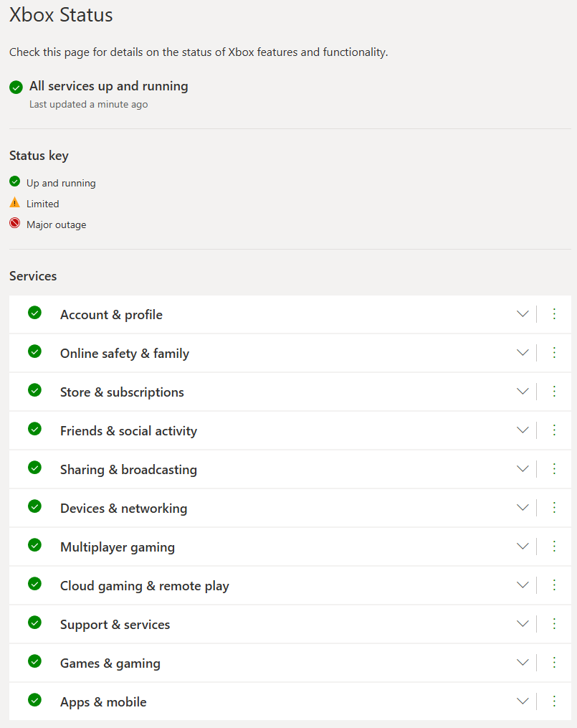This screenshot has height=728, width=577.
Task: Click the green status check beside Sharing & broadcasting
Action: click(x=35, y=468)
